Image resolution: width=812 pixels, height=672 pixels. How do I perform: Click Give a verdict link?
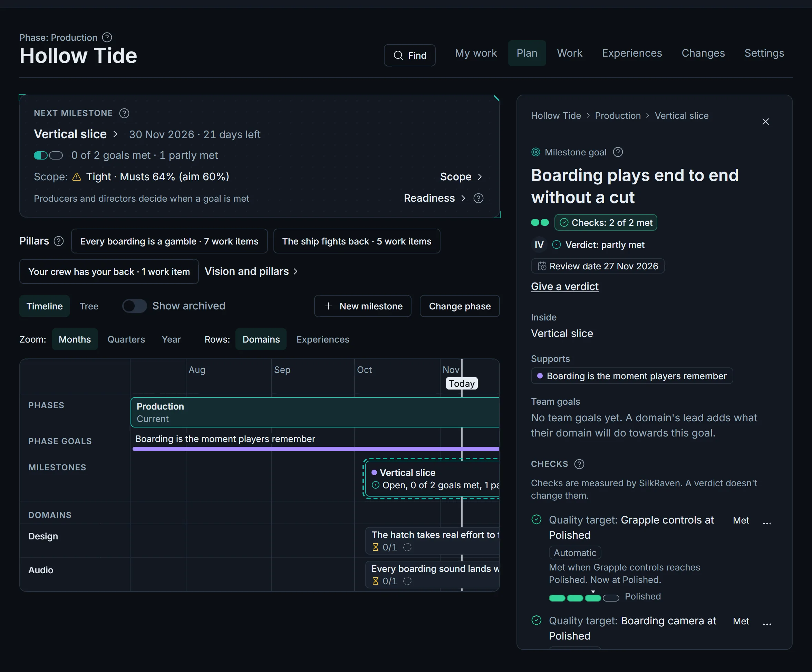(x=564, y=287)
